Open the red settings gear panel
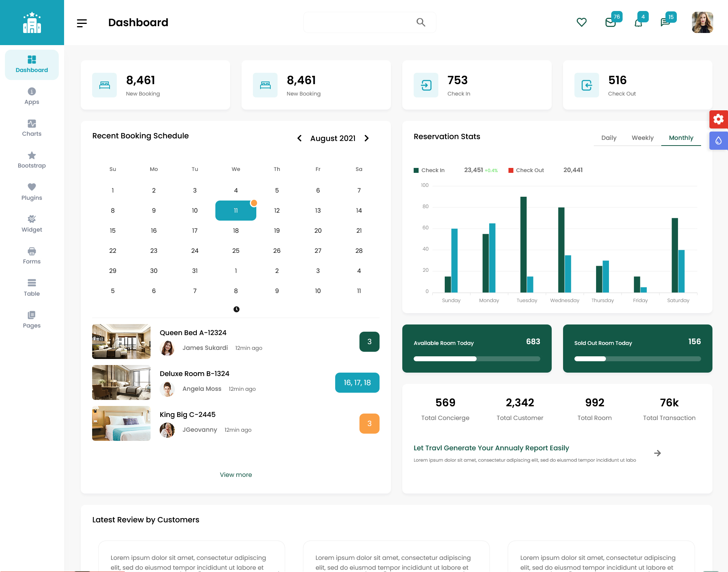Screen dimensions: 728x572 click(x=718, y=119)
